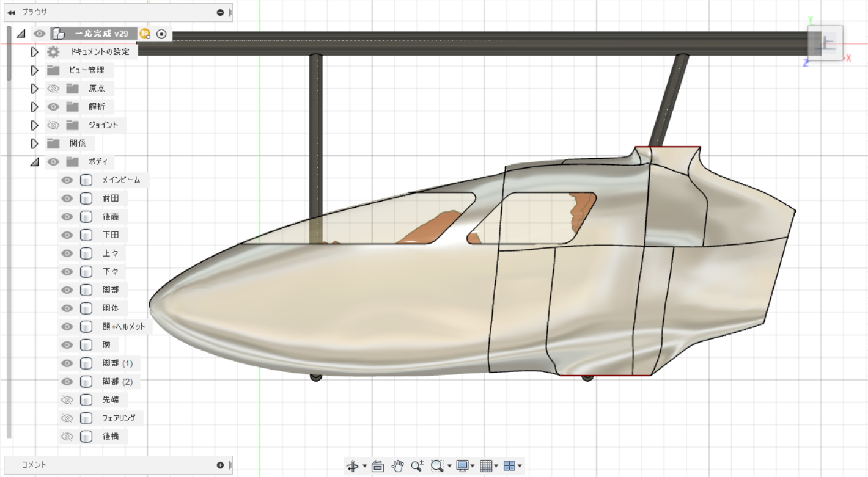Viewport: 868px width, 477px height.
Task: Select the Zoom Window tool
Action: [437, 466]
